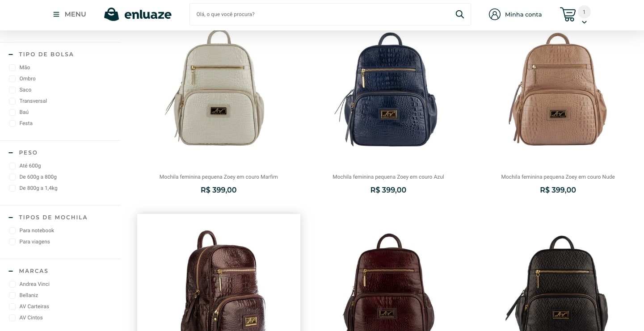
Task: Check the Transversal bag type
Action: [x=13, y=101]
